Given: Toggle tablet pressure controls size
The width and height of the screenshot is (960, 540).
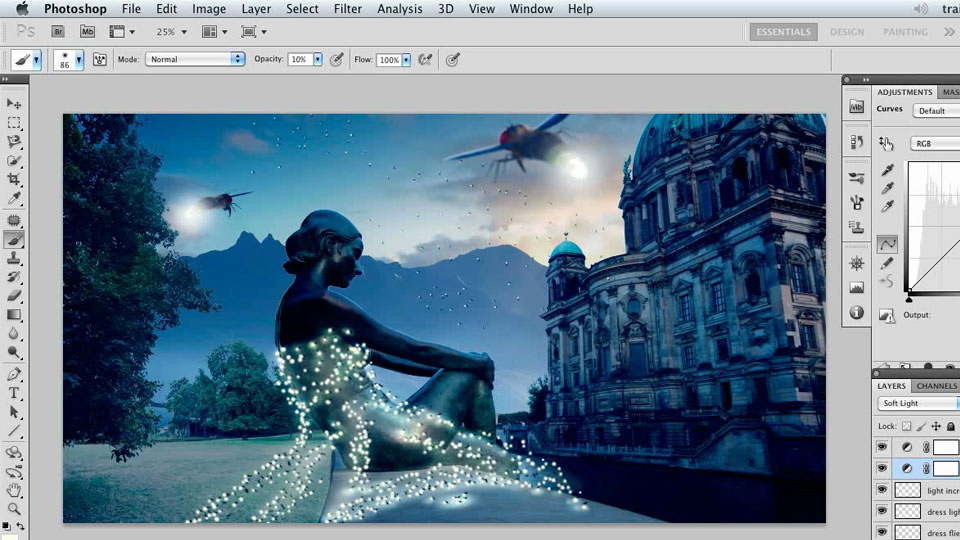Looking at the screenshot, I should coord(452,59).
